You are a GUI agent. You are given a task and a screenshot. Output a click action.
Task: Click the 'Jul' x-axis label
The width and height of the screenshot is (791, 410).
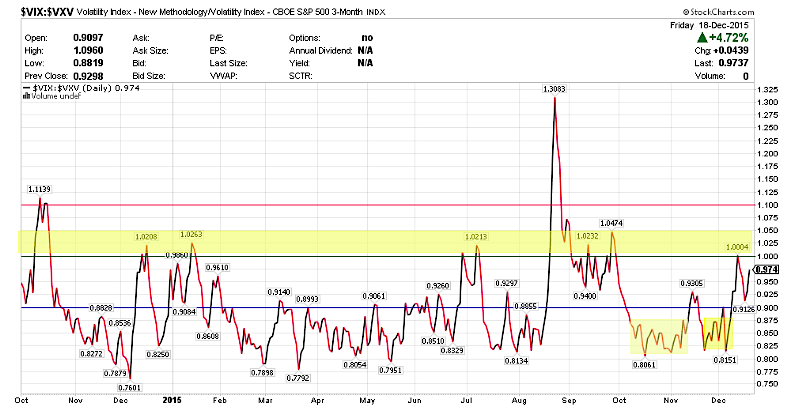[x=467, y=400]
